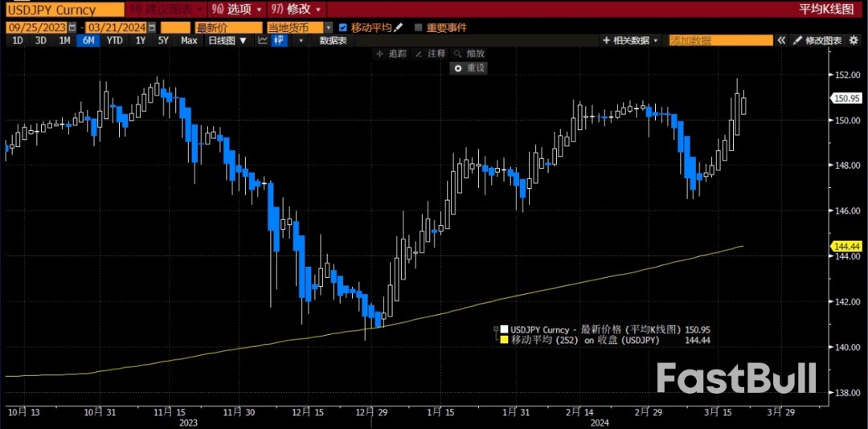Select the line chart type icon

263,40
